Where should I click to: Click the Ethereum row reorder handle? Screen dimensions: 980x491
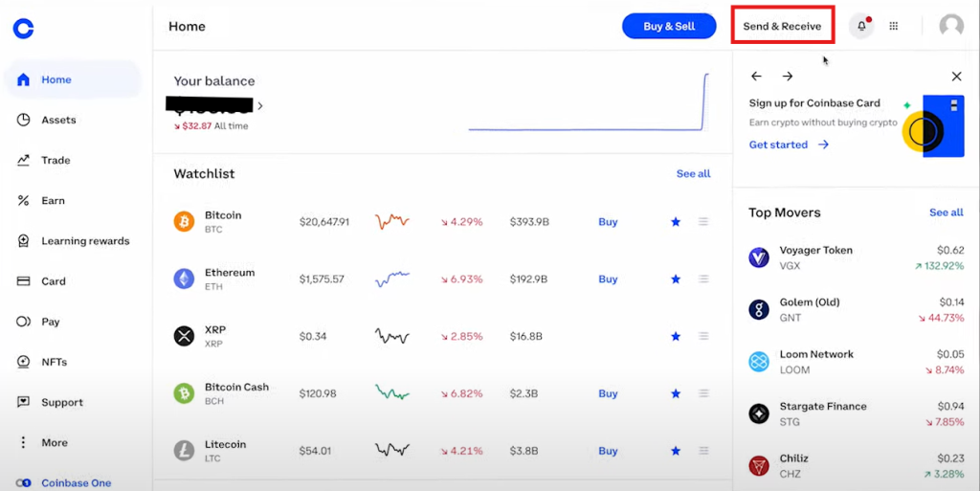[703, 279]
